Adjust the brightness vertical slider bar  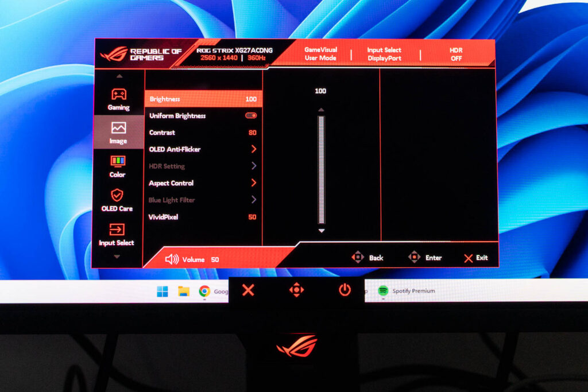point(322,170)
